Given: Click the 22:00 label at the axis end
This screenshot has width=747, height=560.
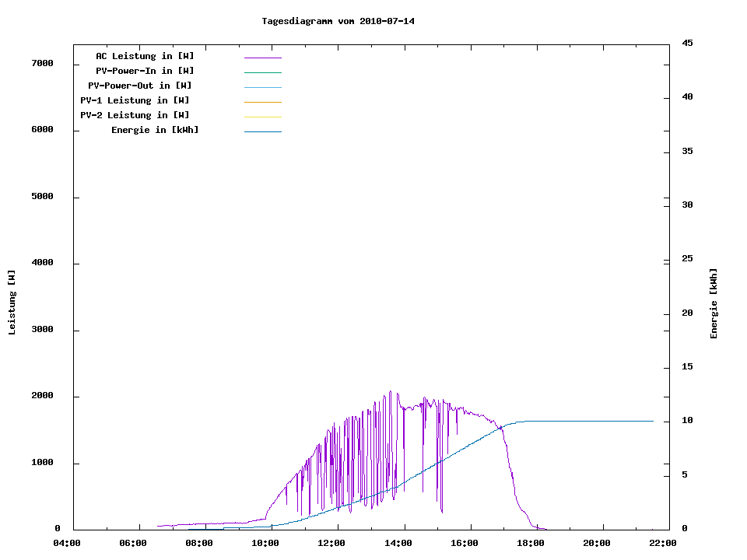Looking at the screenshot, I should [x=661, y=544].
